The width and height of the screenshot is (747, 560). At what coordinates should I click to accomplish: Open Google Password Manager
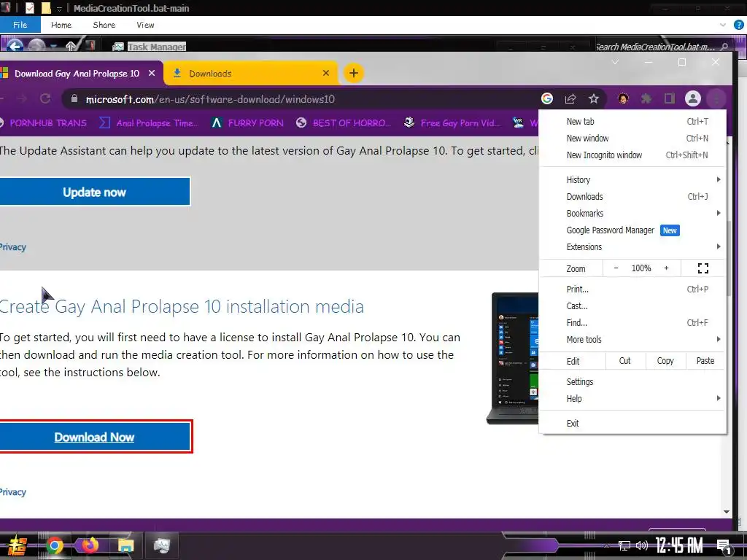(x=632, y=230)
